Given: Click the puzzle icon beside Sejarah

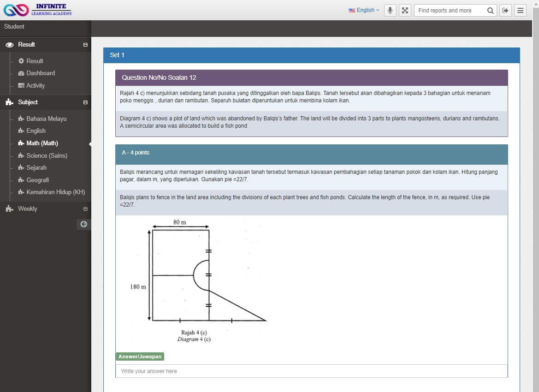Looking at the screenshot, I should (21, 167).
